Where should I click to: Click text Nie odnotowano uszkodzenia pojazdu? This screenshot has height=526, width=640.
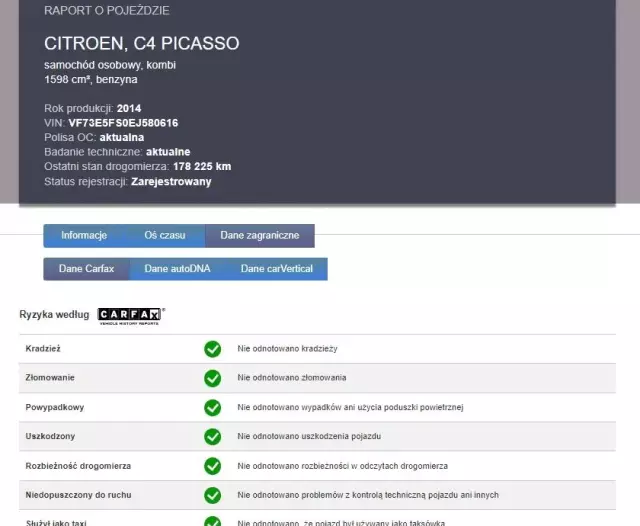pos(309,436)
